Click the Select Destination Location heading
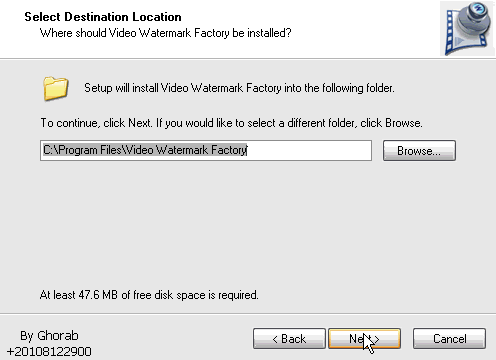 (103, 17)
